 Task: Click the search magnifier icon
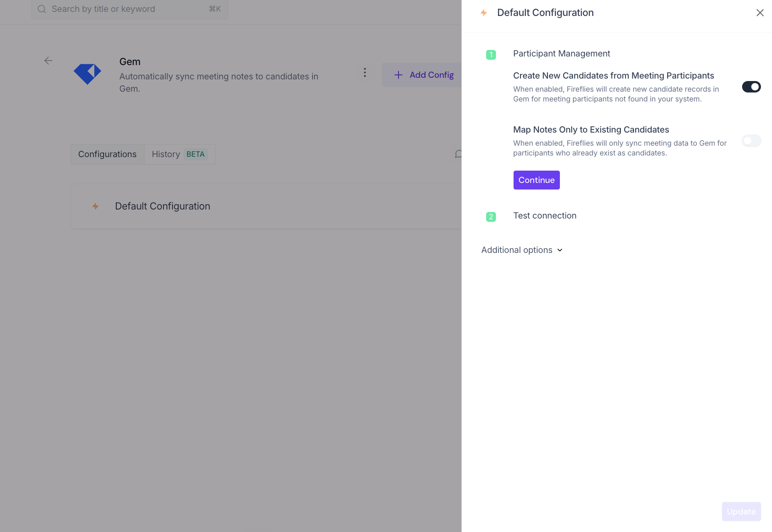point(42,9)
